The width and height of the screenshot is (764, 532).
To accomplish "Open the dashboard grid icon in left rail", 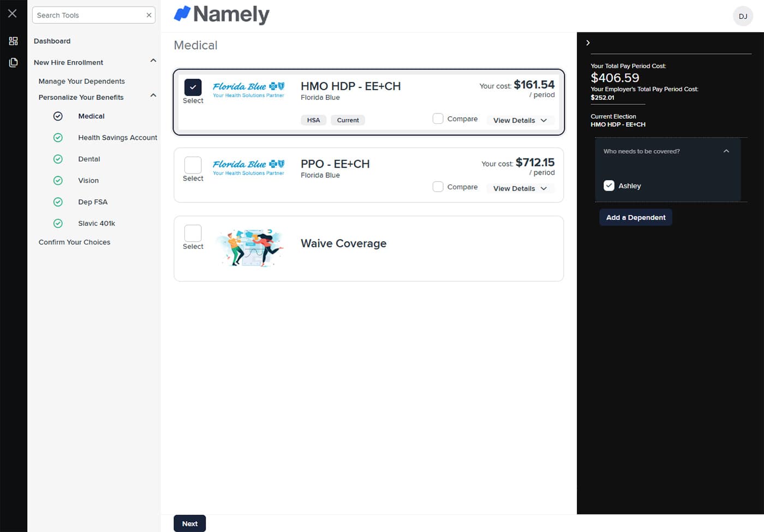I will (13, 41).
